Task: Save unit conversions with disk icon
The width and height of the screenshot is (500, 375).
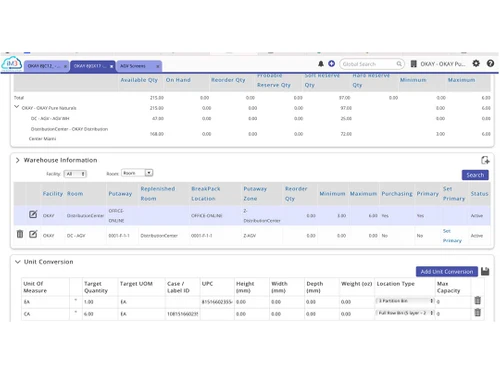Action: 485,271
